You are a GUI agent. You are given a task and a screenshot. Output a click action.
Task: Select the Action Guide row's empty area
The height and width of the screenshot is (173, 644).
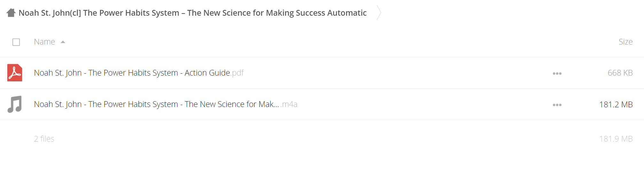point(397,73)
